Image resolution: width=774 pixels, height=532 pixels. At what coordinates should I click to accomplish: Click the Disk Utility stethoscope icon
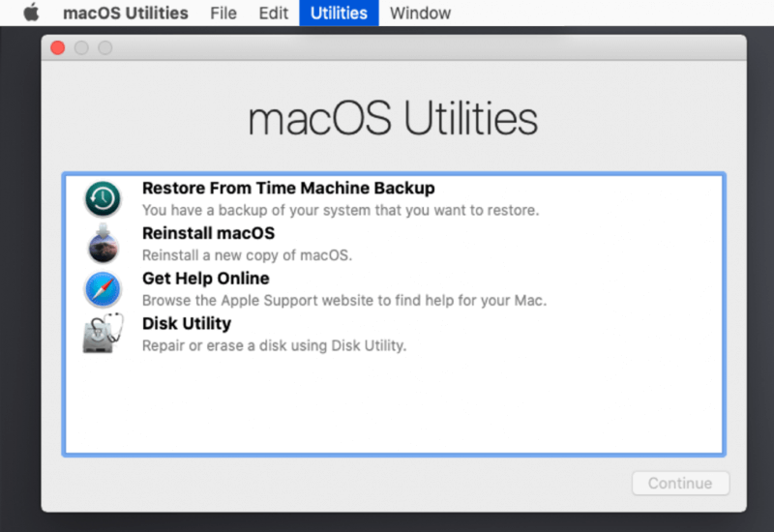[x=103, y=333]
